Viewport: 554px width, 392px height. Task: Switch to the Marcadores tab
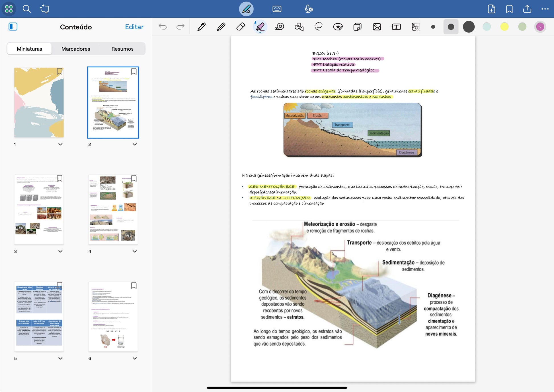click(x=76, y=49)
